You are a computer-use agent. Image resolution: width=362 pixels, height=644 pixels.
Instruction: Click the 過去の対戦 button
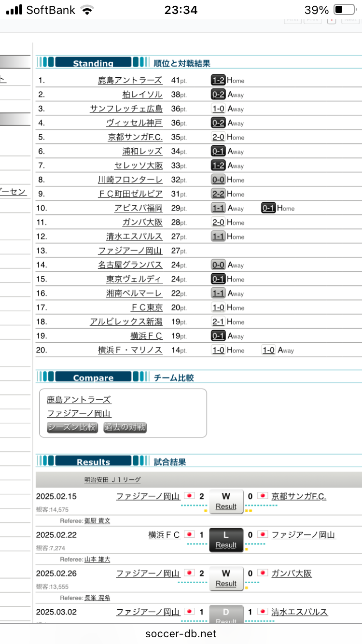125,428
